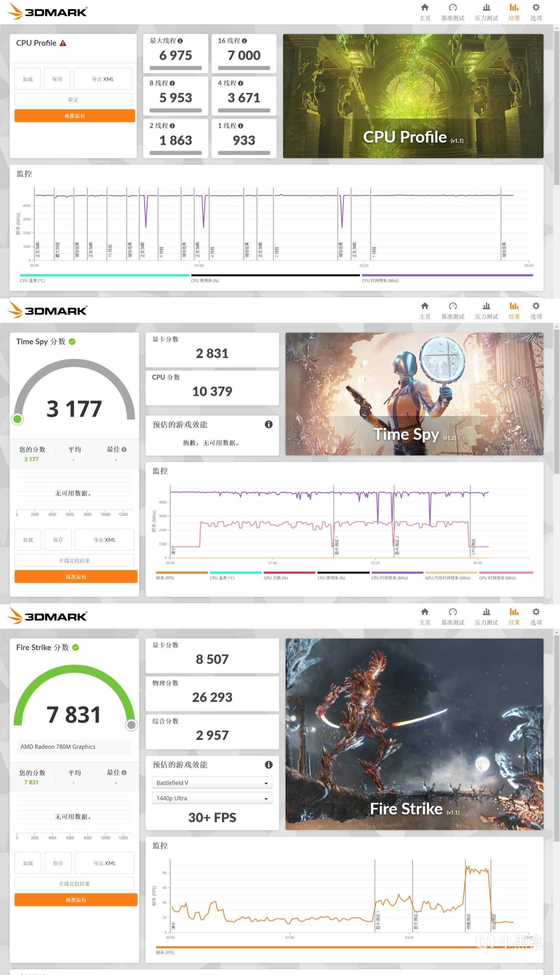Open benchmarks gauge icon in CPU Profile window

click(x=453, y=7)
